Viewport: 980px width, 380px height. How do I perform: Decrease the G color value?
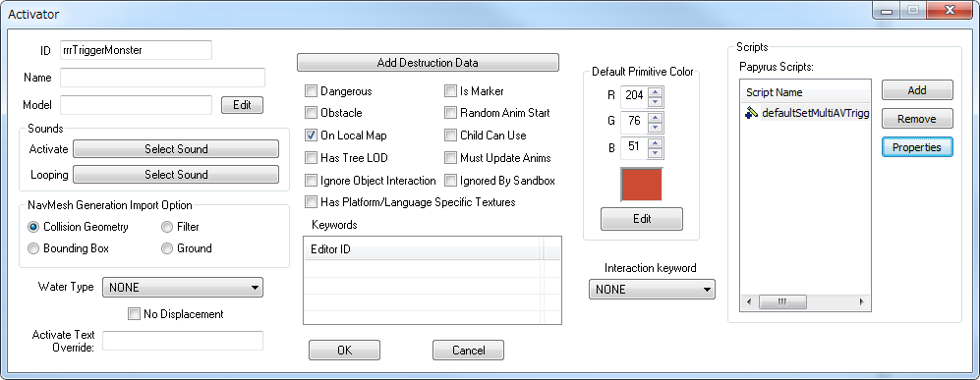[655, 128]
